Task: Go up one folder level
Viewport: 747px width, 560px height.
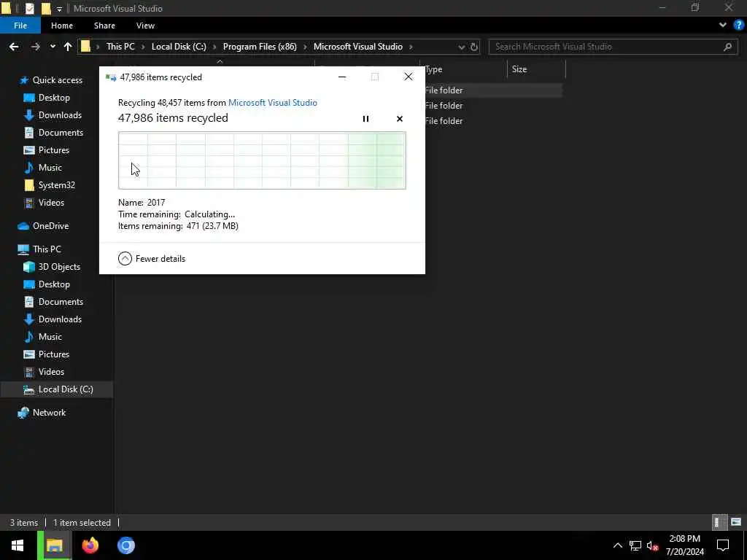Action: pos(68,47)
